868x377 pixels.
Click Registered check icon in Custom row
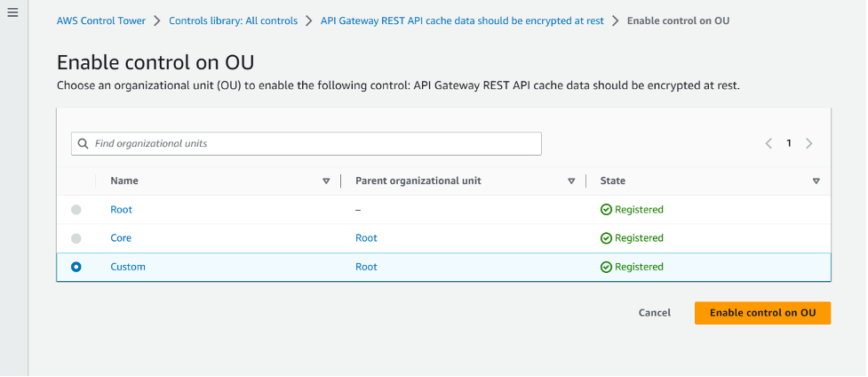click(606, 267)
